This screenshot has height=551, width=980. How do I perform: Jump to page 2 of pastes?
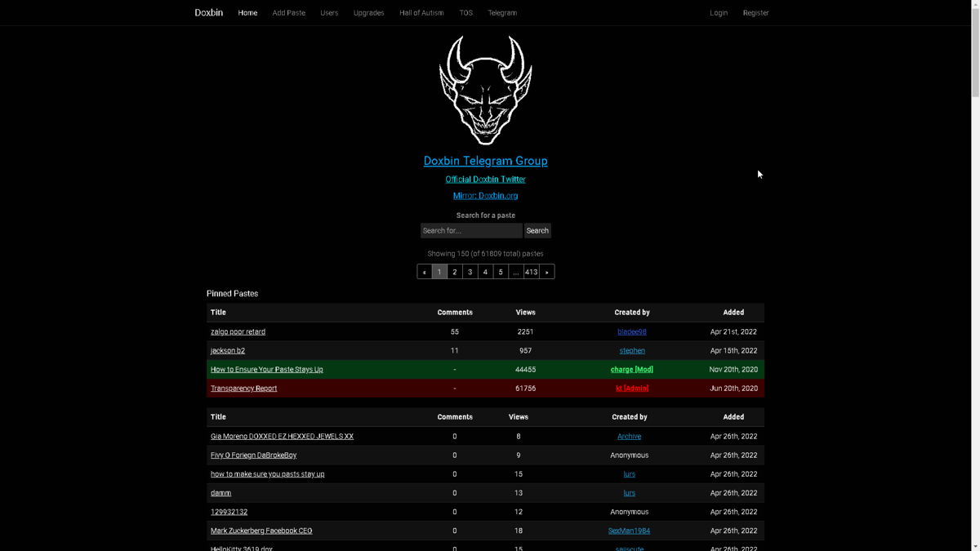[454, 272]
